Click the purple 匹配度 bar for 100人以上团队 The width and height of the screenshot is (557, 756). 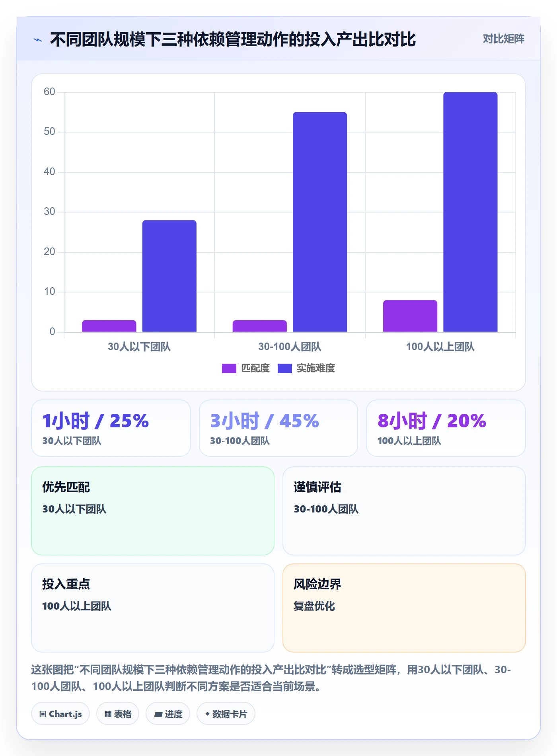pyautogui.click(x=410, y=316)
